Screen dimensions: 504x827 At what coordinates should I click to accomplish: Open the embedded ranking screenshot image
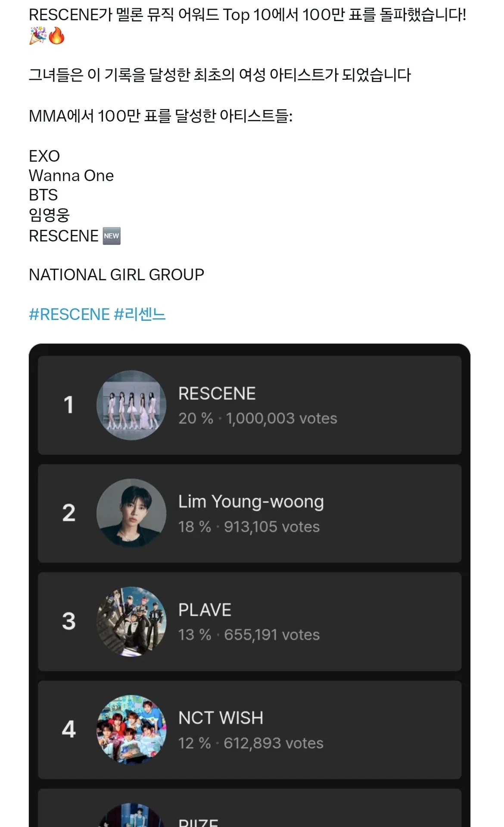249,585
